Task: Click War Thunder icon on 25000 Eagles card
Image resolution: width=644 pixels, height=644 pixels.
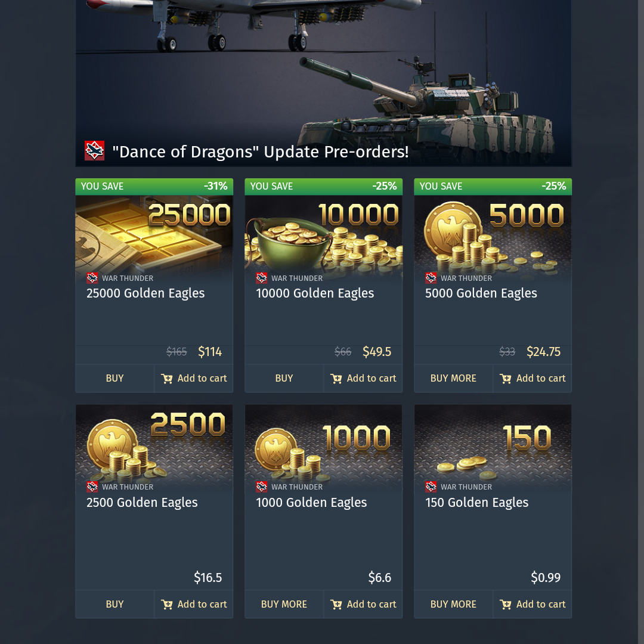Action: [x=92, y=278]
